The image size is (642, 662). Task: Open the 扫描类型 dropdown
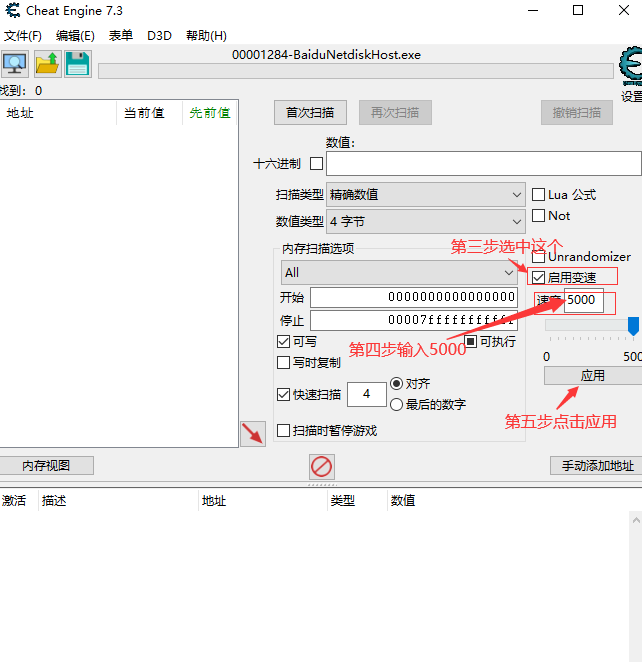point(426,195)
